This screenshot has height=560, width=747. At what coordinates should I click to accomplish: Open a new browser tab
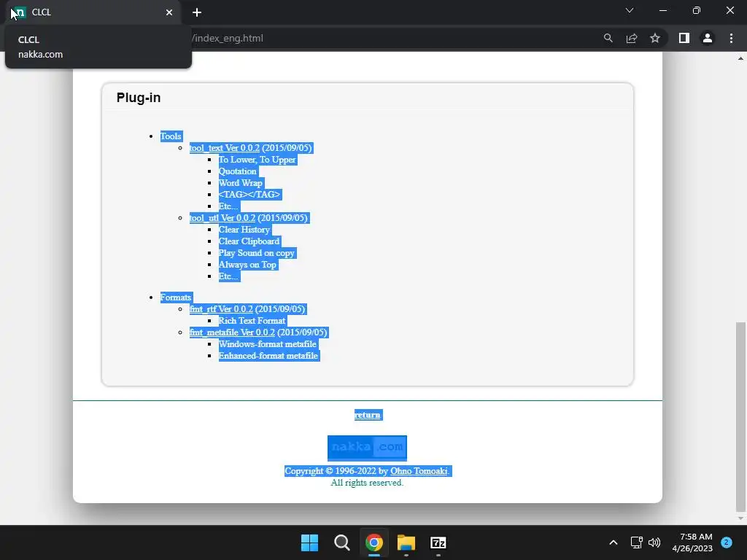click(197, 12)
